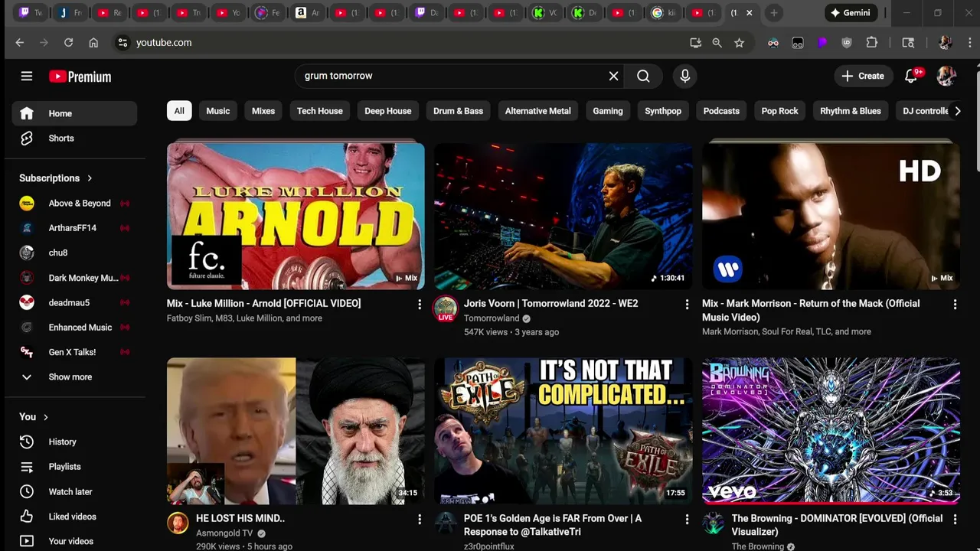Expand the Subscriptions section arrow
This screenshot has width=980, height=551.
click(x=90, y=178)
